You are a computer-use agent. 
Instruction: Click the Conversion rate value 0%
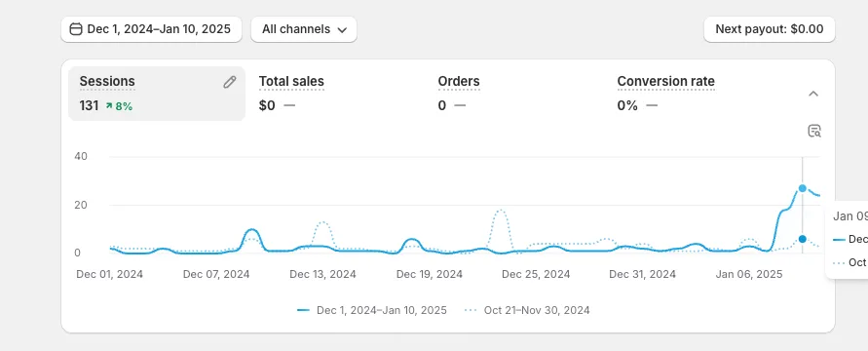pyautogui.click(x=627, y=105)
